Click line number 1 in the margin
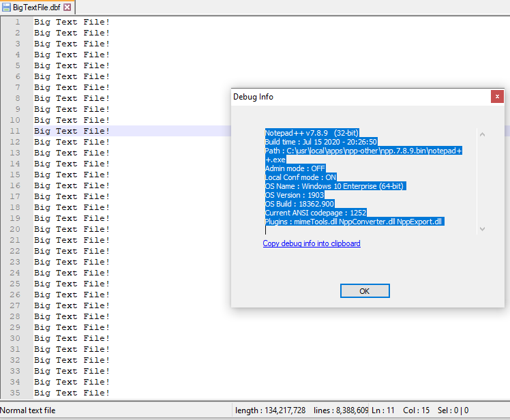This screenshot has width=510, height=420. (18, 22)
